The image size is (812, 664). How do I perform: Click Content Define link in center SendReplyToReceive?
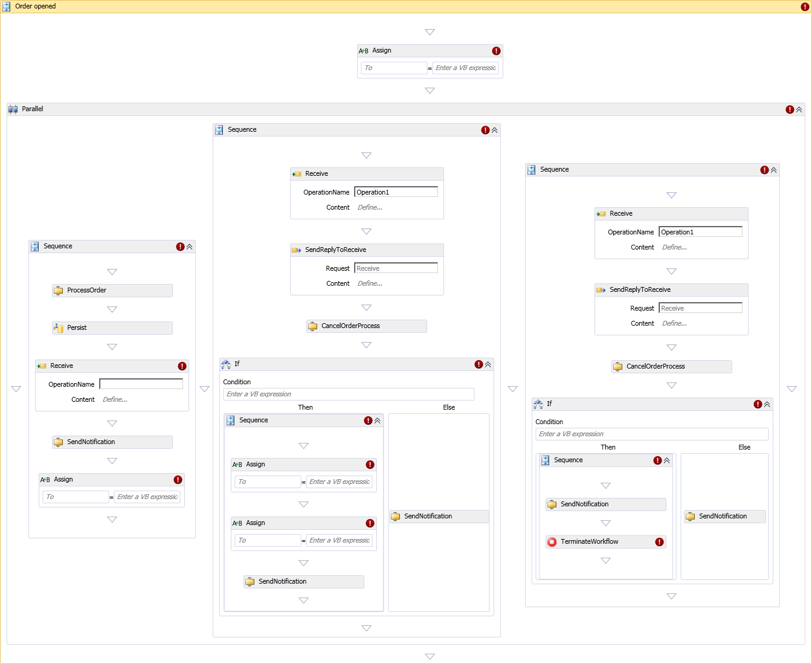pyautogui.click(x=370, y=283)
